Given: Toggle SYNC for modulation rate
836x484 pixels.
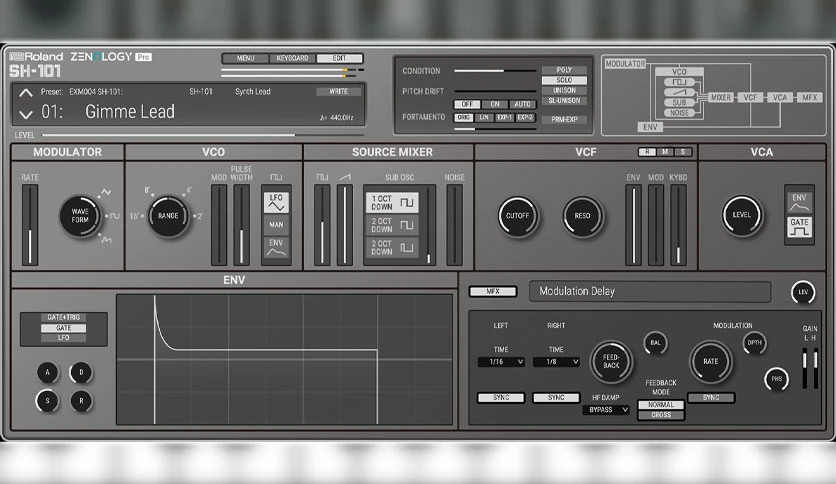Looking at the screenshot, I should click(x=711, y=398).
